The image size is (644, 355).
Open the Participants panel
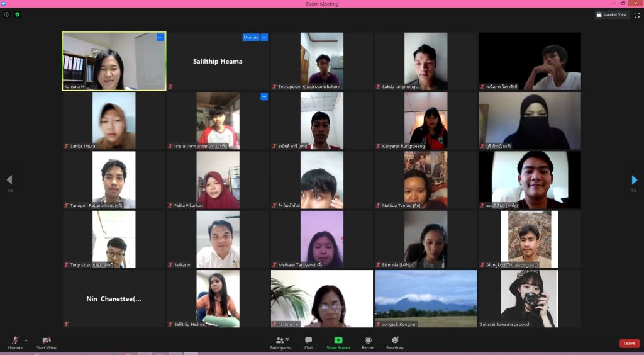(x=280, y=343)
